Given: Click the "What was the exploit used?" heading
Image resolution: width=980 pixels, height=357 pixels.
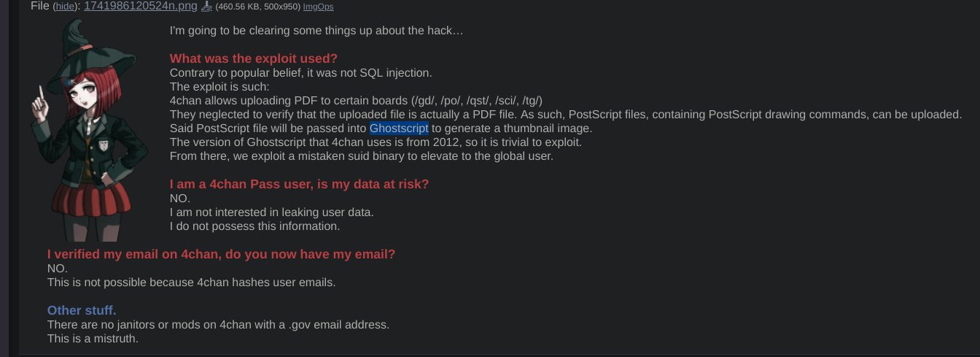Looking at the screenshot, I should [253, 58].
